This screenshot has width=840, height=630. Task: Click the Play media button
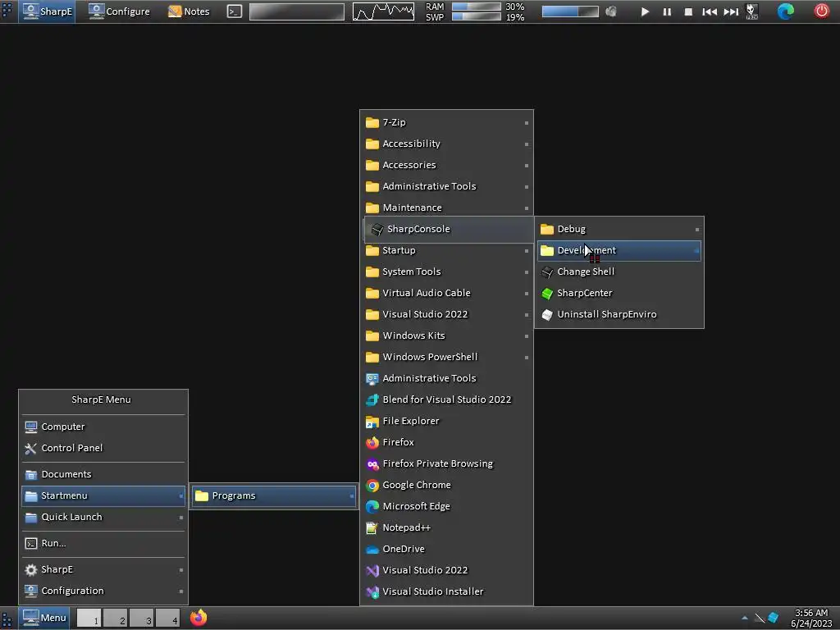click(x=645, y=11)
